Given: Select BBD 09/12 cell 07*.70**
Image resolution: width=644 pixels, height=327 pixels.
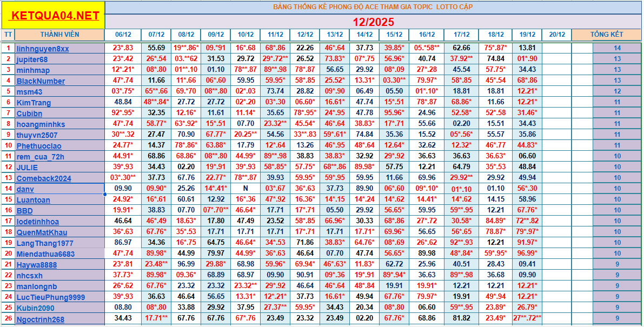Looking at the screenshot, I should coord(216,210).
